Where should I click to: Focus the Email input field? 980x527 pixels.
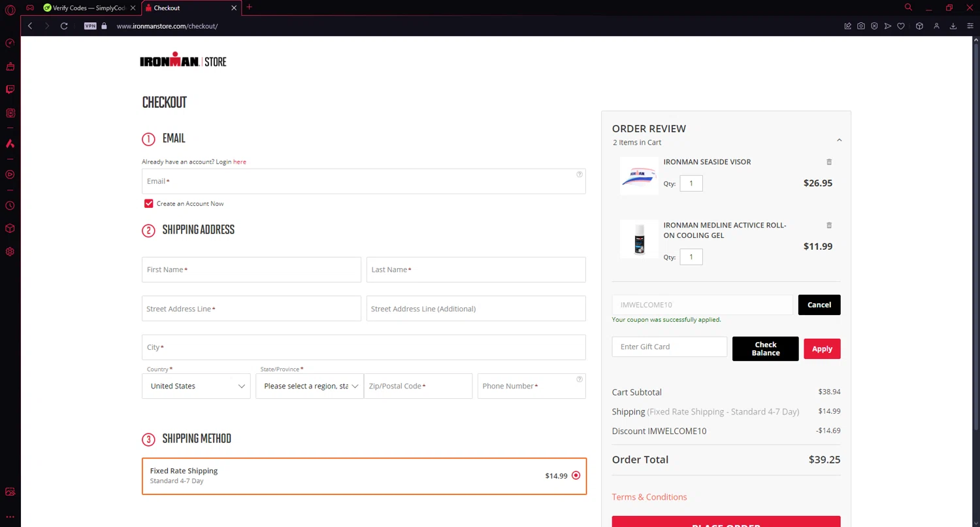[x=364, y=181]
